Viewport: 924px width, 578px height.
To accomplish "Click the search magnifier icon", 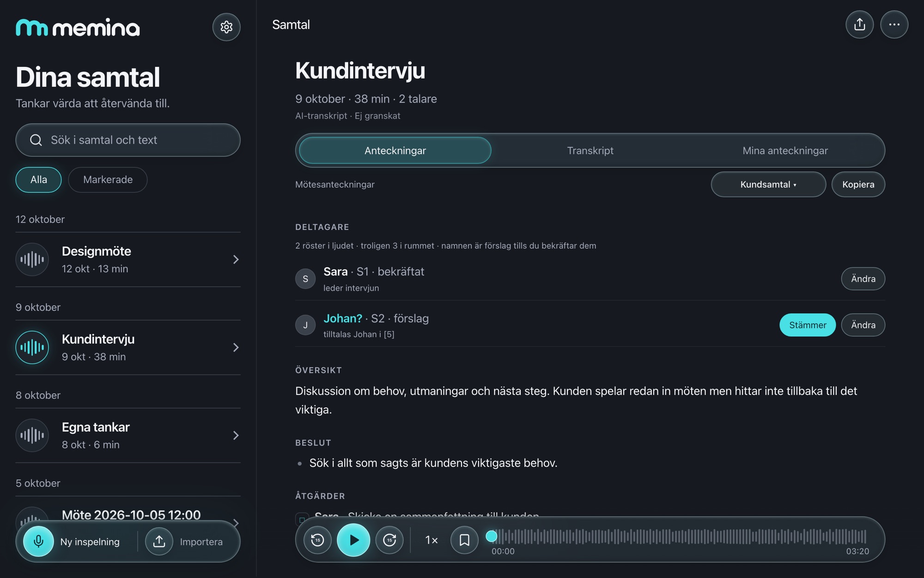I will coord(36,140).
